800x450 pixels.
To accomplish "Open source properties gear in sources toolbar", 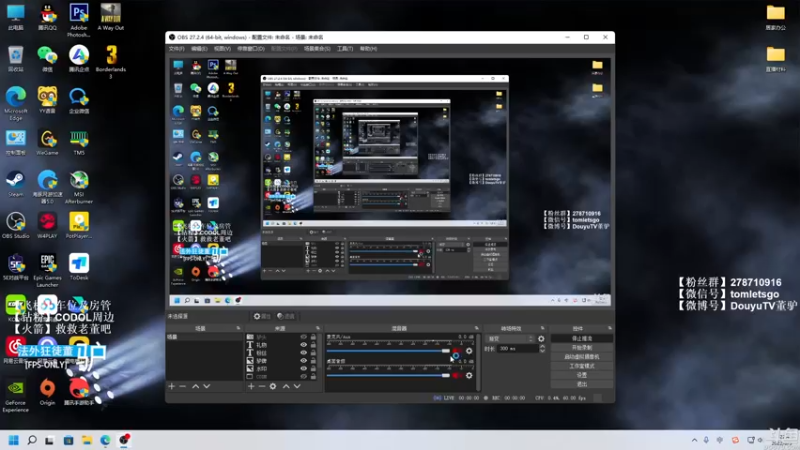I will coord(273,386).
